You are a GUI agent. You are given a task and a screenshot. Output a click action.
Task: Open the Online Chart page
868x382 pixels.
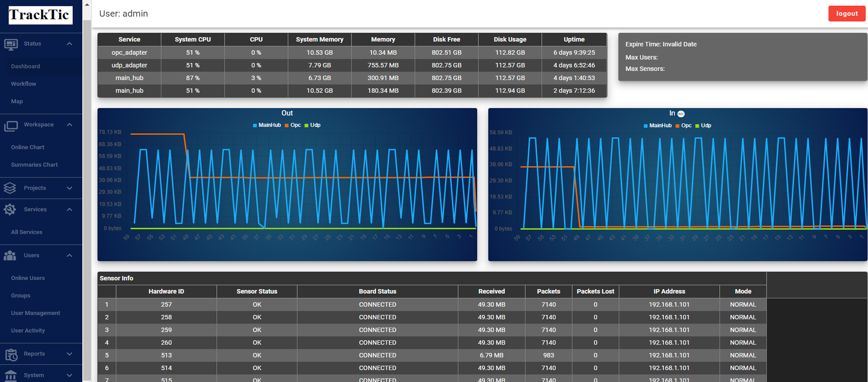click(x=28, y=147)
